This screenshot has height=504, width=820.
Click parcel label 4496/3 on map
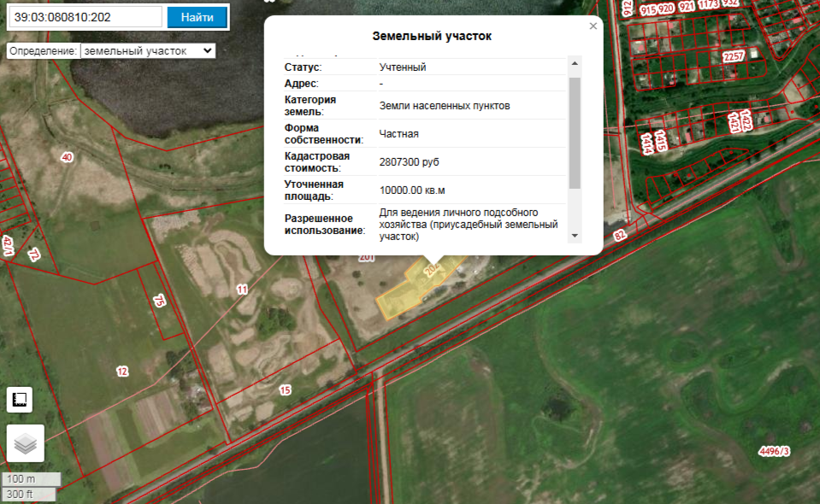774,451
